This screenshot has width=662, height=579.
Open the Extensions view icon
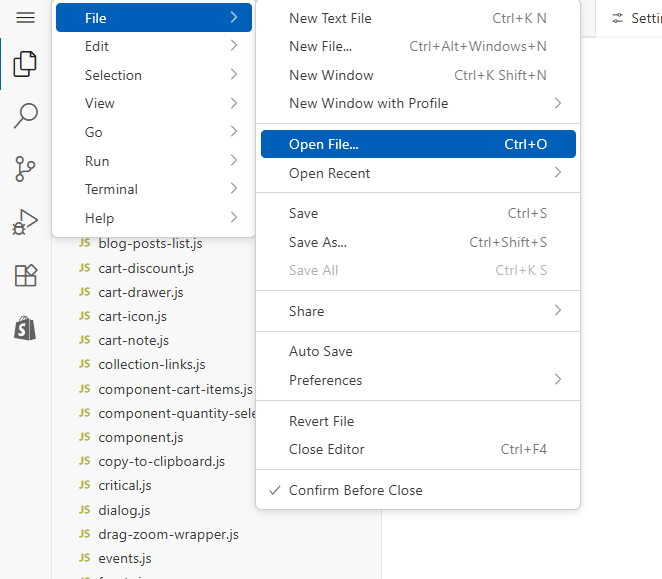26,276
